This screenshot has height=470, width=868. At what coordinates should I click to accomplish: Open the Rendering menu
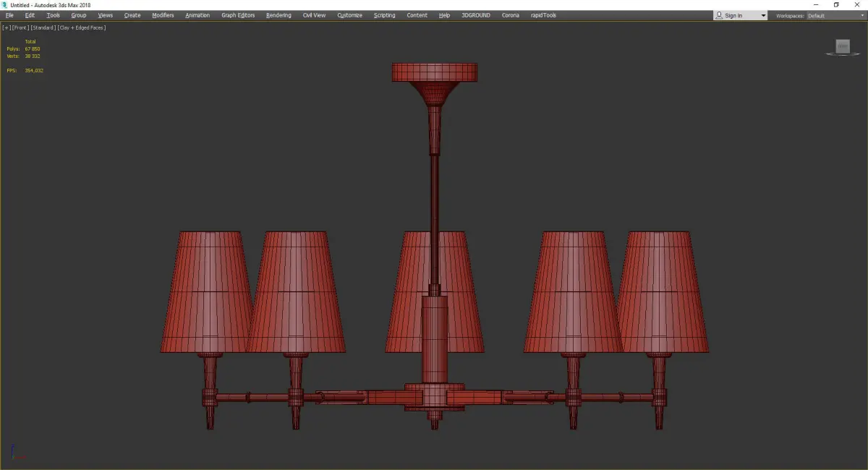coord(278,15)
